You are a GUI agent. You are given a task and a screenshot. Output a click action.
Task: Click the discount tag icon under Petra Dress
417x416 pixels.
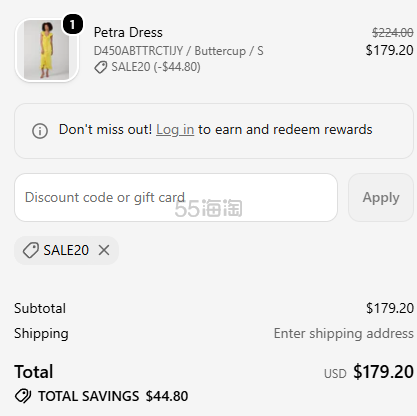100,67
